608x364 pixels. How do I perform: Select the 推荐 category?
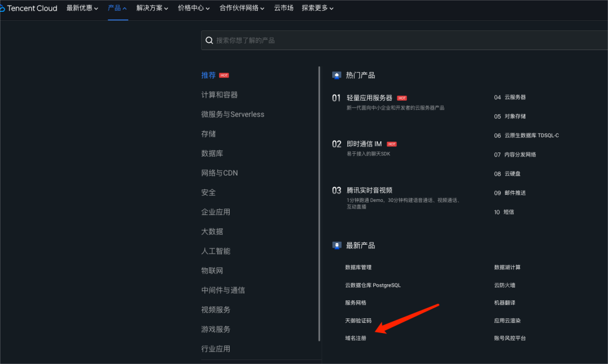pyautogui.click(x=208, y=75)
